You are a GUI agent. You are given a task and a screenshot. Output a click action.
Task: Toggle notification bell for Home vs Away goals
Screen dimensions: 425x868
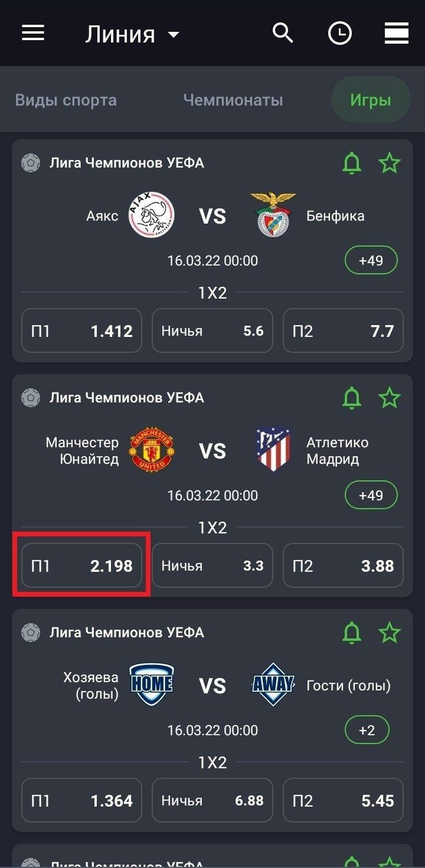tap(352, 633)
